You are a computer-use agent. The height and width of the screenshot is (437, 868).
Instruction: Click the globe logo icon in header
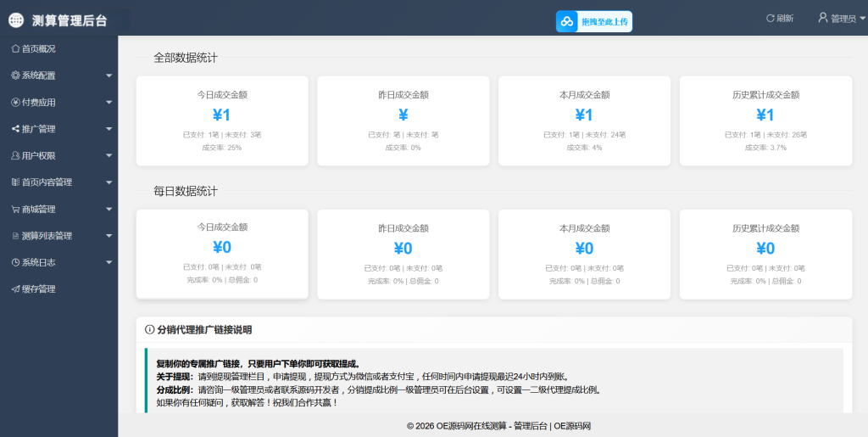[16, 20]
